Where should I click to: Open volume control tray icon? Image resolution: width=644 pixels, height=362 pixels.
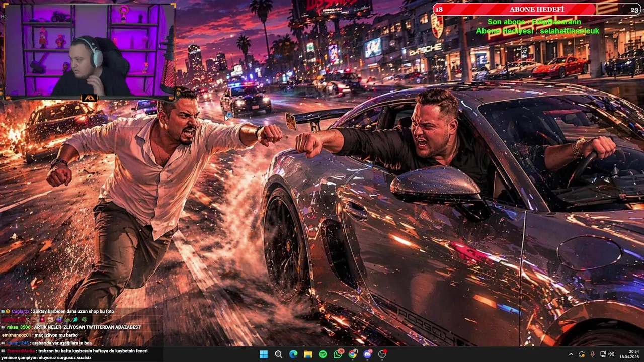(611, 354)
